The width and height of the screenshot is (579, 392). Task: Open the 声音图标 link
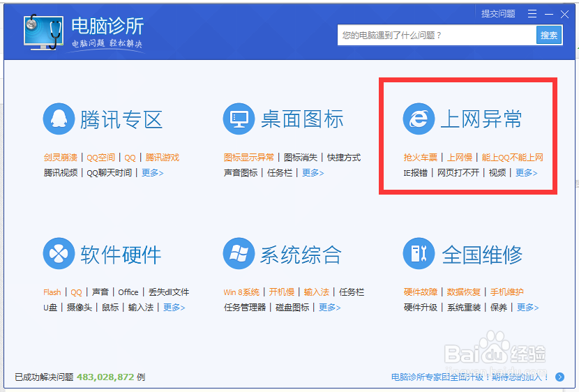coord(241,173)
